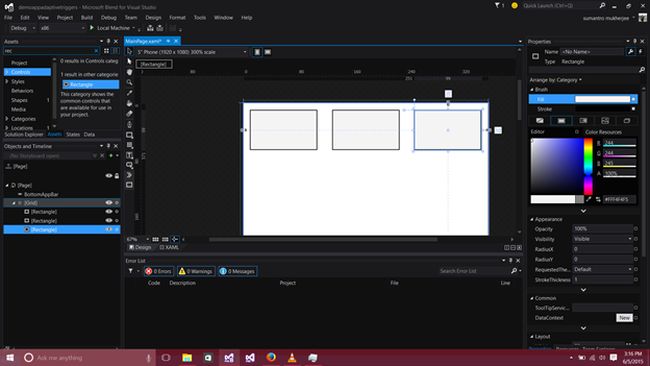The height and width of the screenshot is (366, 650).
Task: Select the Zoom magnifier tool
Action: pos(129,82)
